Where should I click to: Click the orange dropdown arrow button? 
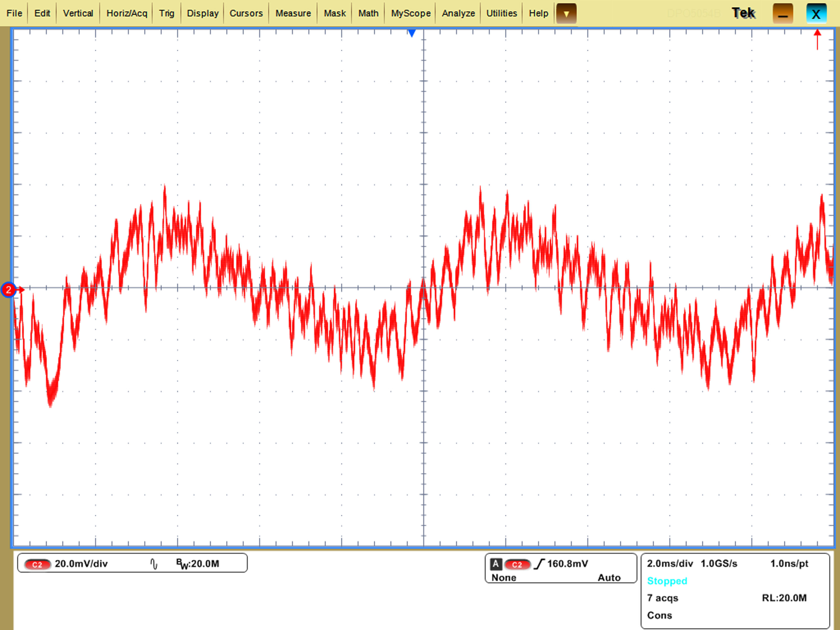[566, 14]
